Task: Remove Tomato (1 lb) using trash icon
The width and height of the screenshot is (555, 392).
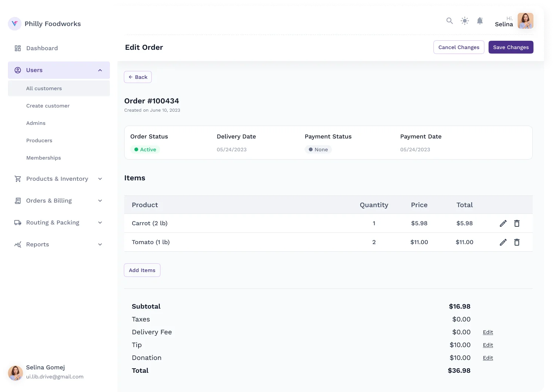Action: (517, 242)
